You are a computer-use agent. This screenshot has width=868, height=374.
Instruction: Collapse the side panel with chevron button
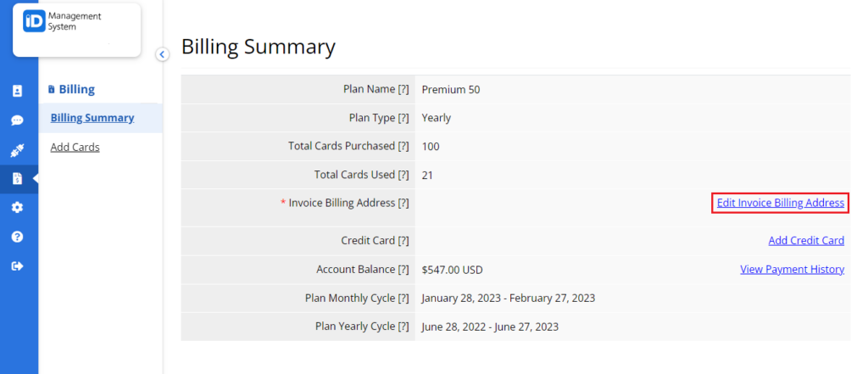(x=162, y=54)
